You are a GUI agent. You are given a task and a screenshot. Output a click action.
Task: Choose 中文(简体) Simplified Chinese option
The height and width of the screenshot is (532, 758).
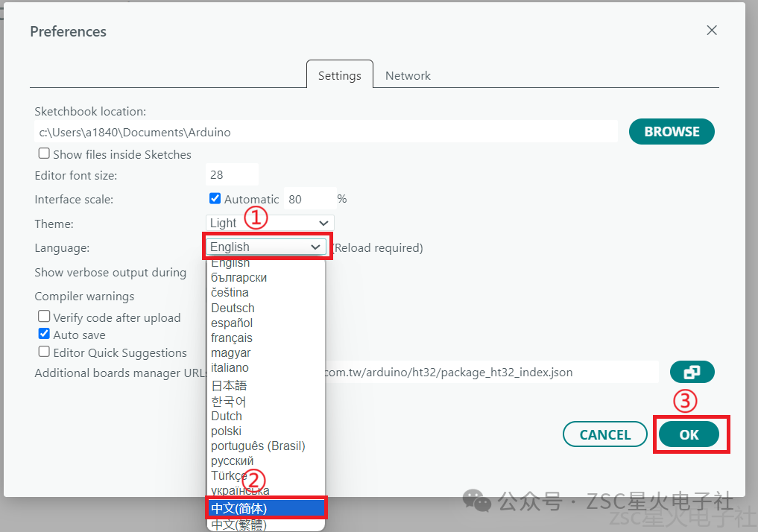[x=266, y=508]
